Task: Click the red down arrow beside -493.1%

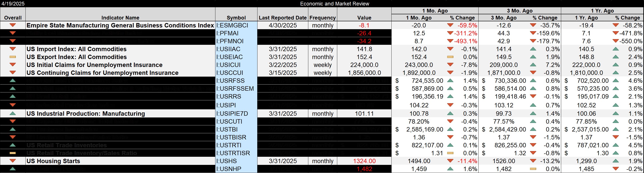Action: click(x=450, y=41)
